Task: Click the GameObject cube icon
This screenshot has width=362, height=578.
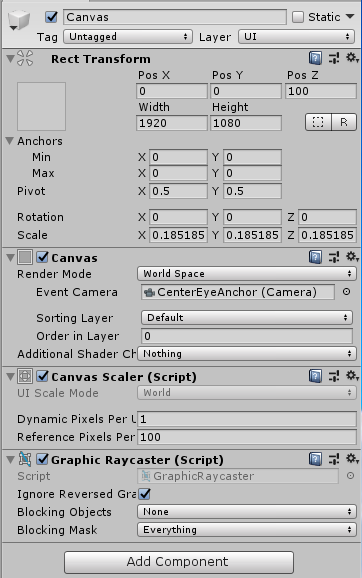Action: tap(18, 20)
